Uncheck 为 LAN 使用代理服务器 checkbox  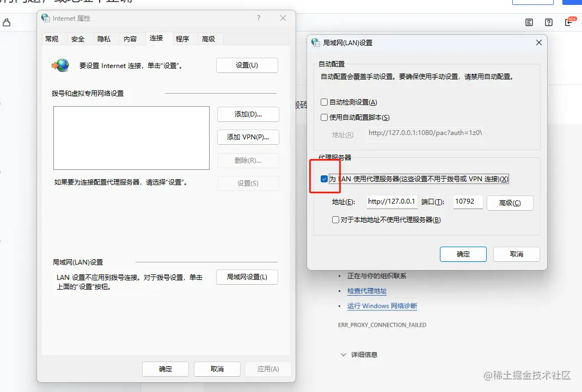click(324, 179)
